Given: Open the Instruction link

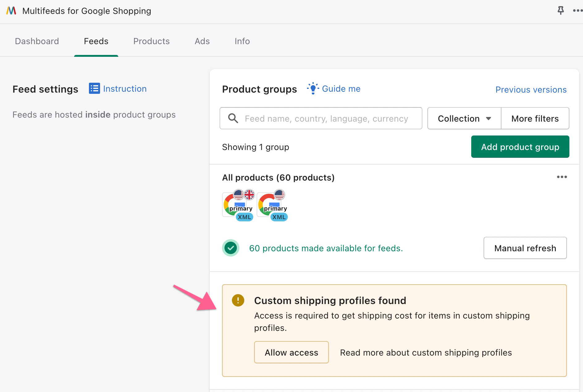Looking at the screenshot, I should [x=125, y=89].
